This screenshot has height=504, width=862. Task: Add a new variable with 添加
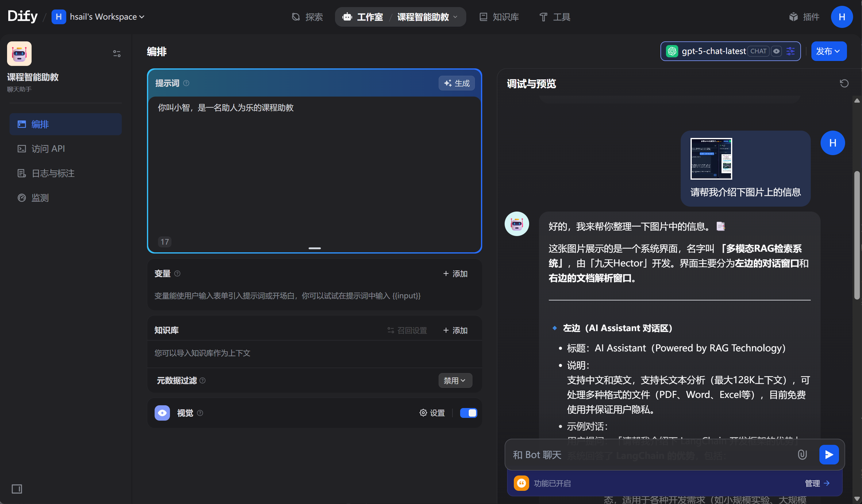pos(455,273)
